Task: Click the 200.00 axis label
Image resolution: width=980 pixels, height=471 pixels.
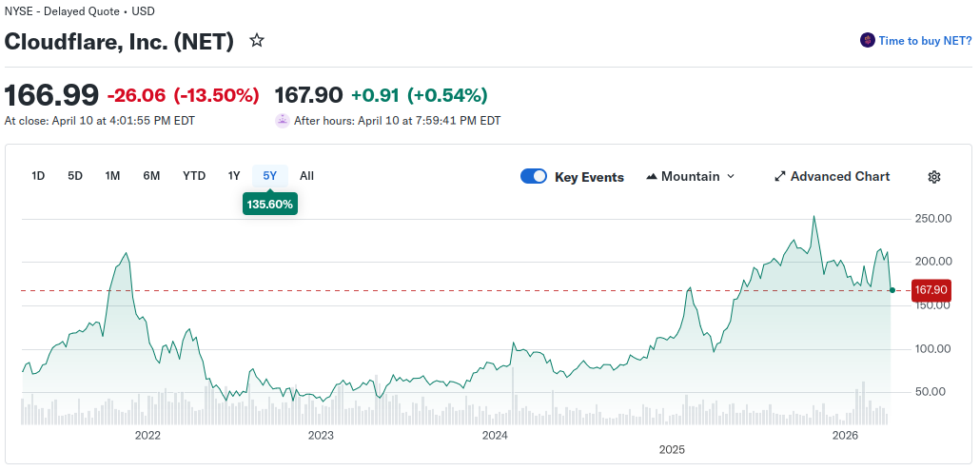Action: pyautogui.click(x=931, y=262)
